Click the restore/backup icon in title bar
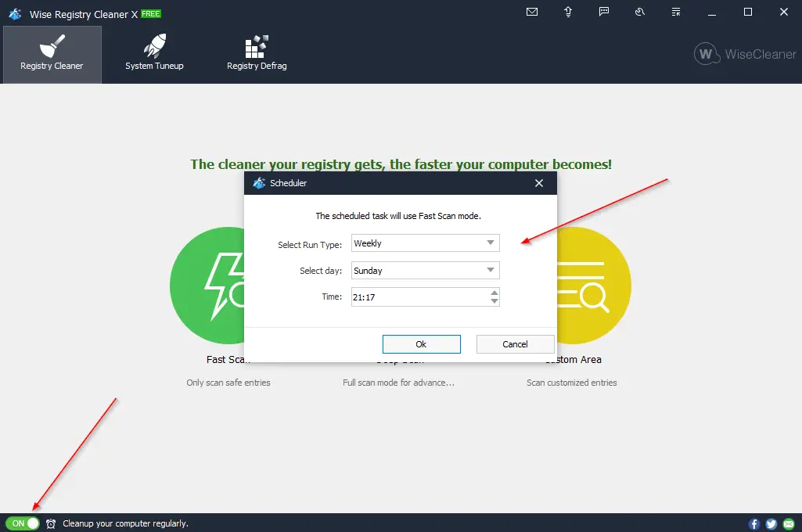 640,12
